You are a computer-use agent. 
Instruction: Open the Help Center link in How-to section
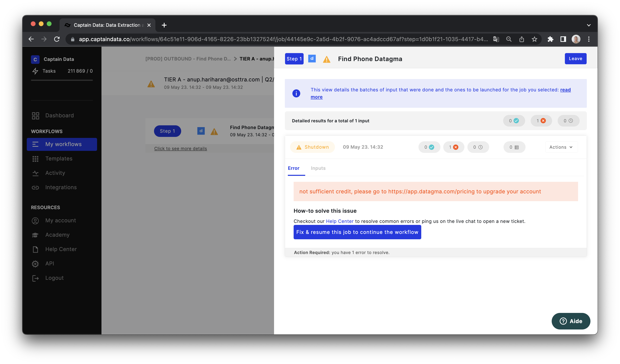coord(340,221)
